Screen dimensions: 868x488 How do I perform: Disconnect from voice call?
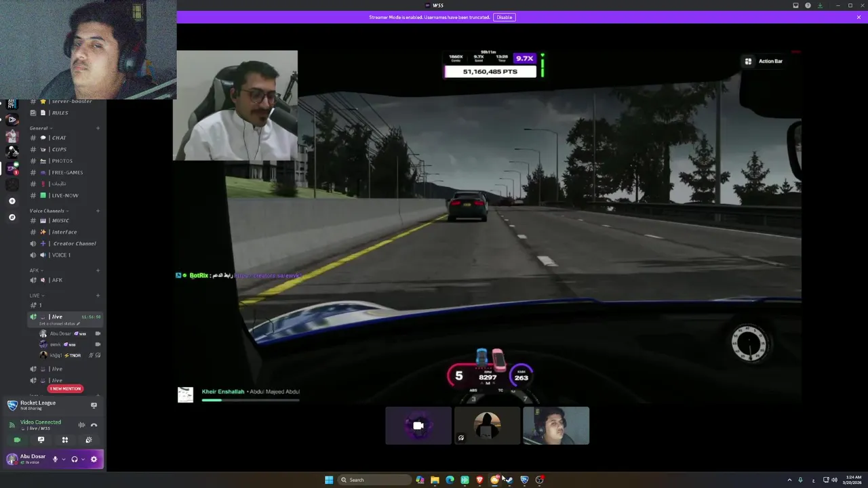click(94, 425)
